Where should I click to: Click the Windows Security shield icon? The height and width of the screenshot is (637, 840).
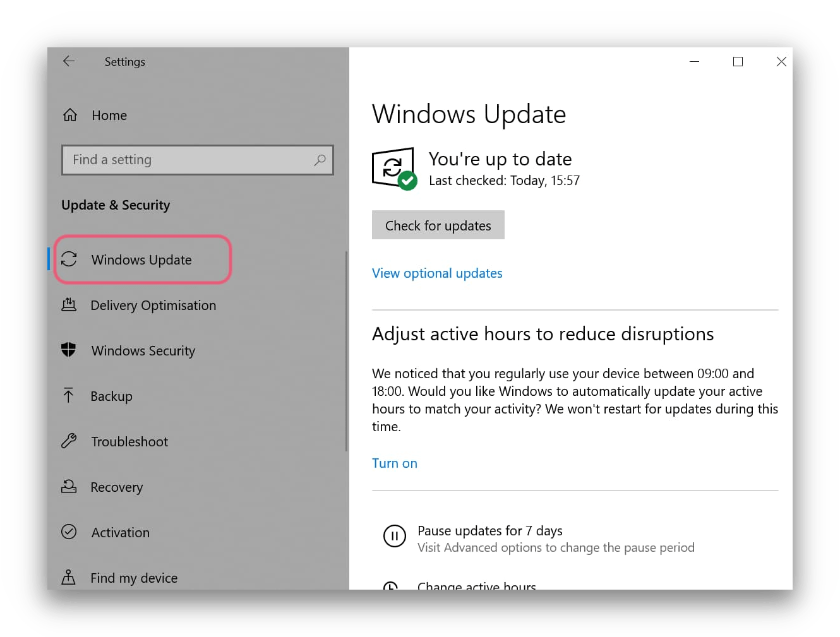click(x=69, y=350)
